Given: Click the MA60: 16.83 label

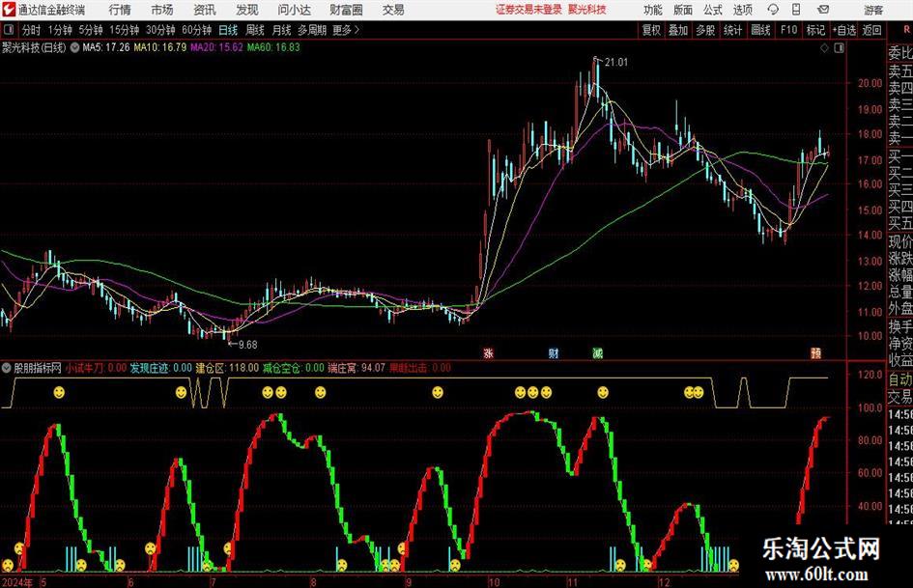Looking at the screenshot, I should (273, 47).
